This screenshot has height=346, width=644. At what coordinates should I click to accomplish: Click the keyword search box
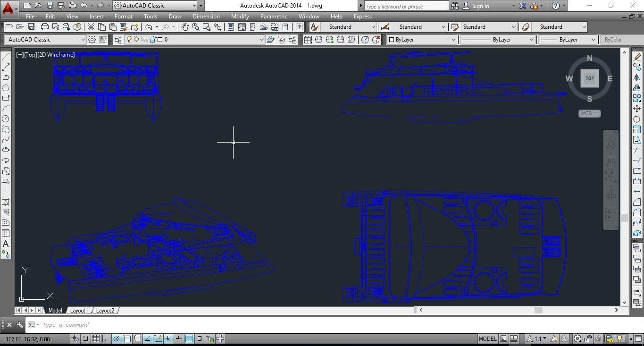click(x=406, y=6)
